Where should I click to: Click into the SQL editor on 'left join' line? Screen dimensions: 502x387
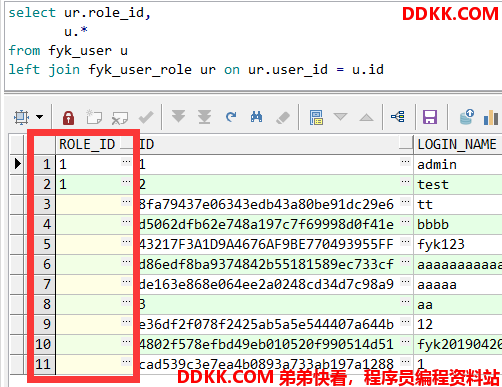[x=196, y=70]
